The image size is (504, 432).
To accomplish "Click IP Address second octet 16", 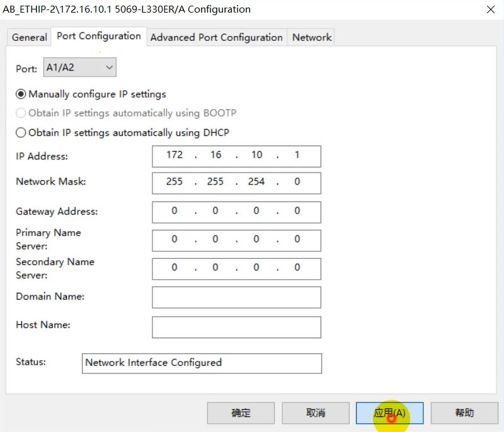I will pos(215,155).
